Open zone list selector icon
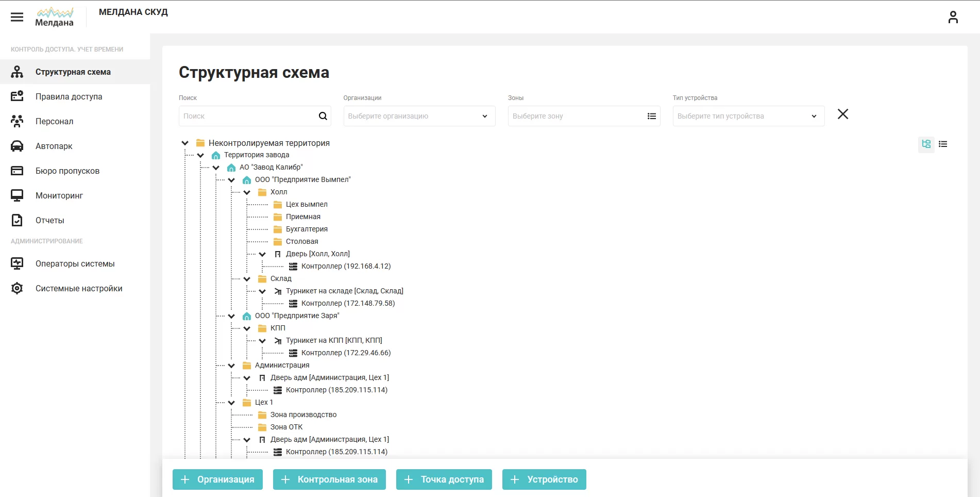The width and height of the screenshot is (980, 497). coord(651,116)
